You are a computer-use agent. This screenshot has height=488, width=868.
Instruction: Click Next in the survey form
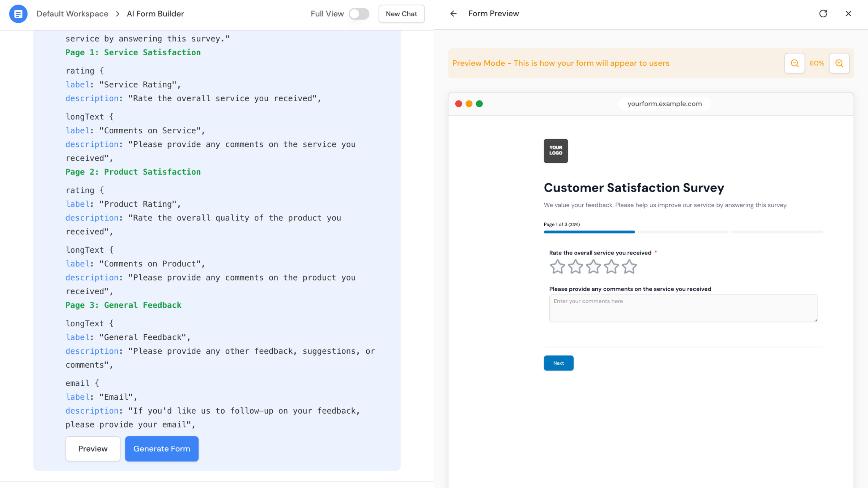(x=558, y=363)
